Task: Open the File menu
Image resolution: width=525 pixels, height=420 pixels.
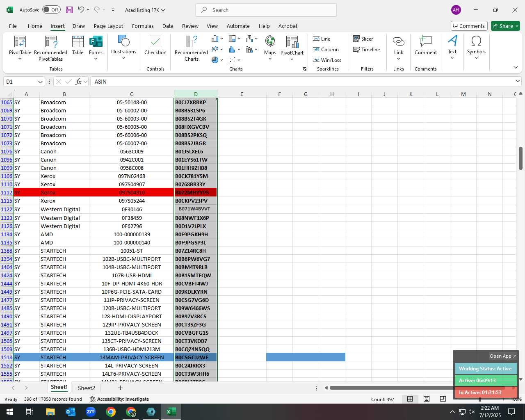Action: click(x=13, y=26)
